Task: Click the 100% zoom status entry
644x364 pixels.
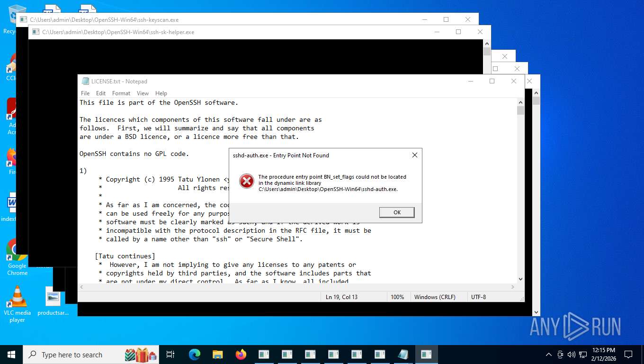Action: [397, 297]
